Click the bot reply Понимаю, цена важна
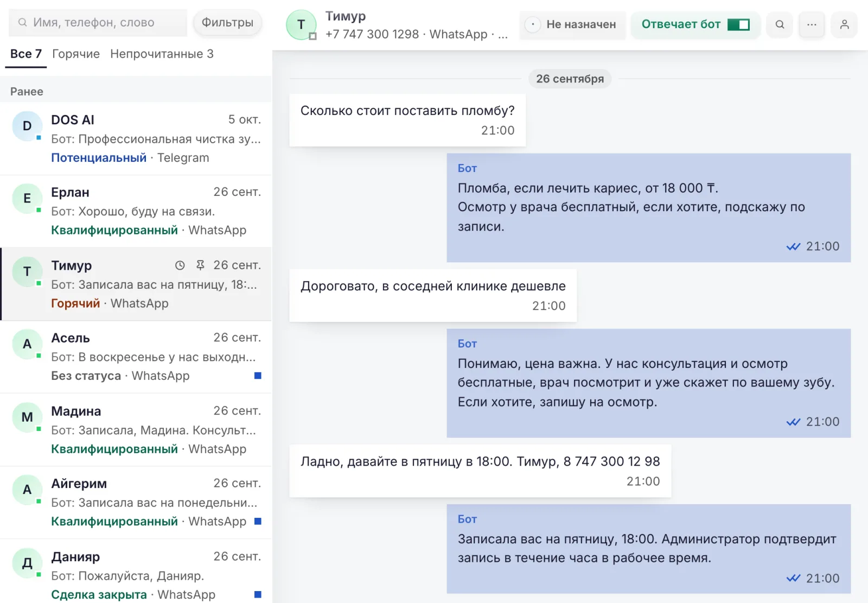The height and width of the screenshot is (603, 868). (649, 383)
